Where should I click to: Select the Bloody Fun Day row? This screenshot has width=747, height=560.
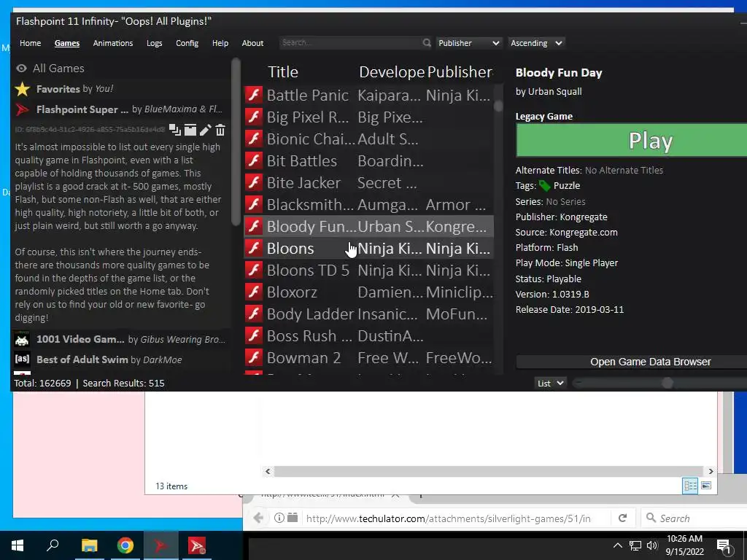point(368,227)
